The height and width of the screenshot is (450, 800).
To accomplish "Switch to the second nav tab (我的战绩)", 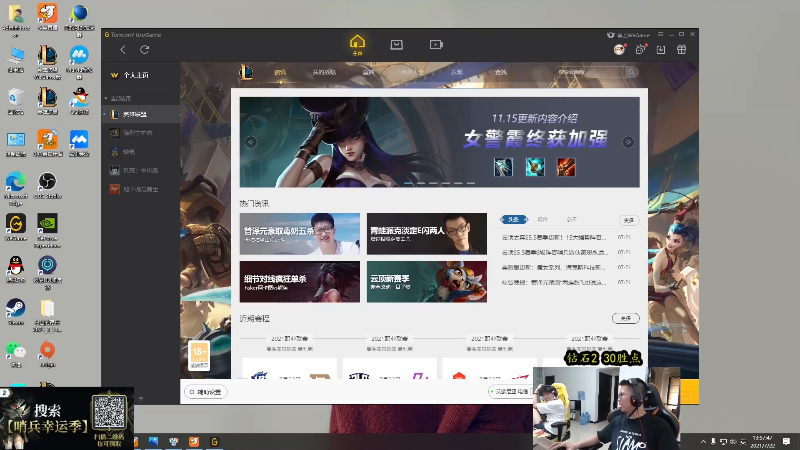I will point(324,72).
